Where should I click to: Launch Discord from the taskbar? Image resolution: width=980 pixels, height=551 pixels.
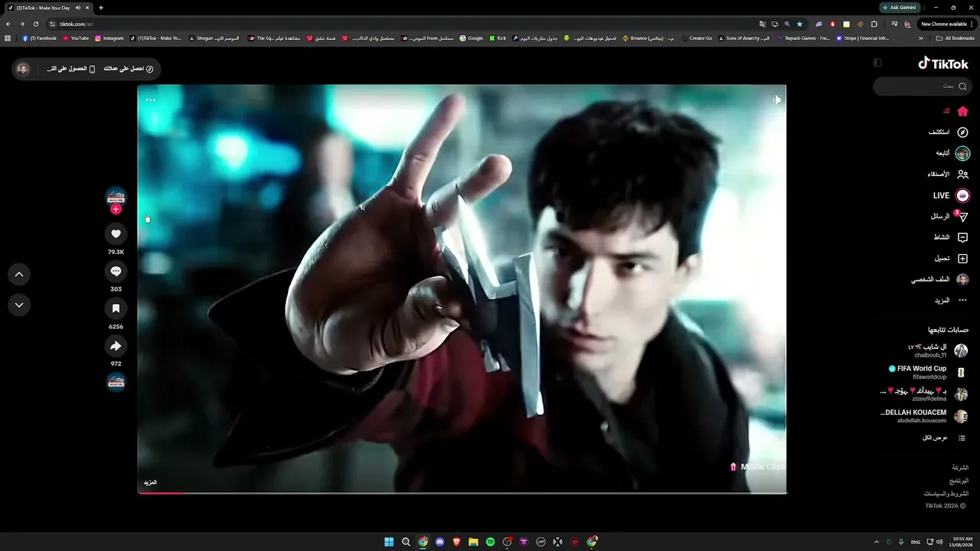click(439, 542)
